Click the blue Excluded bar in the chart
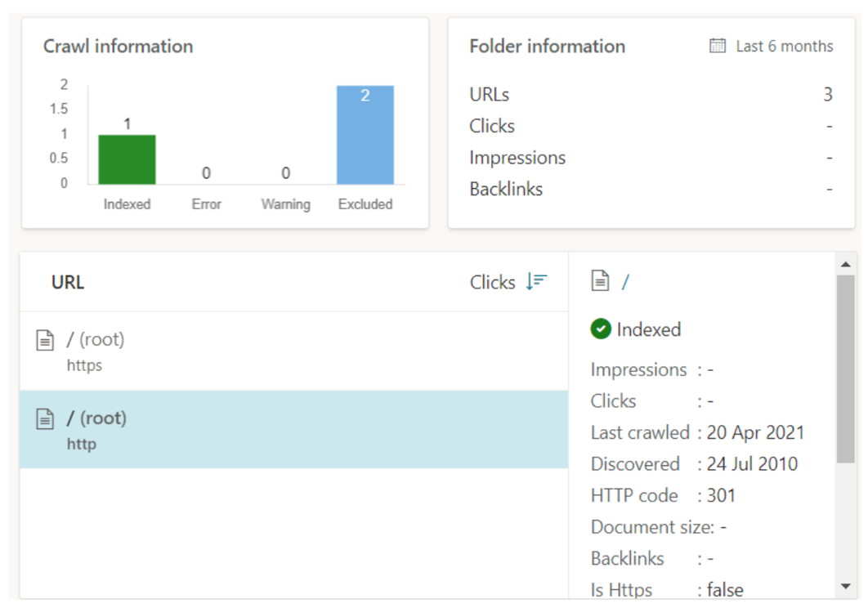The image size is (868, 608). (x=365, y=135)
